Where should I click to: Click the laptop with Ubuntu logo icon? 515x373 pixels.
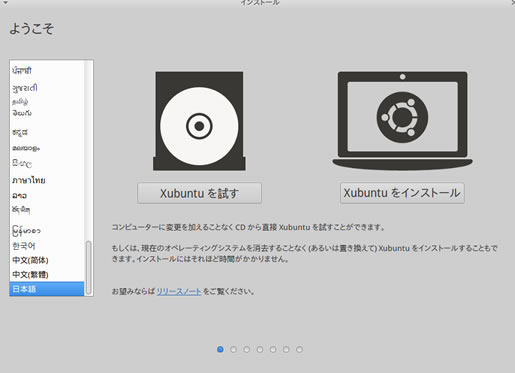tap(402, 121)
